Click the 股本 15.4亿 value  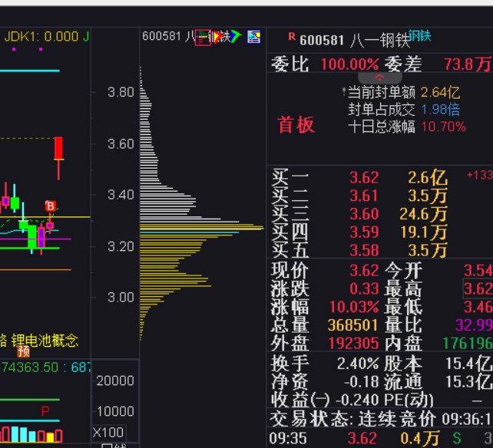tap(468, 364)
